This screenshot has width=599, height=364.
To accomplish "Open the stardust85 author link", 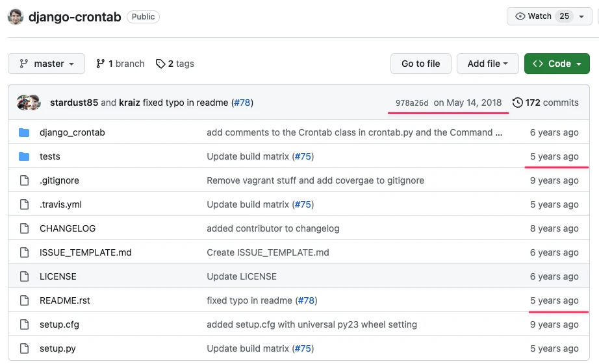I will (73, 103).
